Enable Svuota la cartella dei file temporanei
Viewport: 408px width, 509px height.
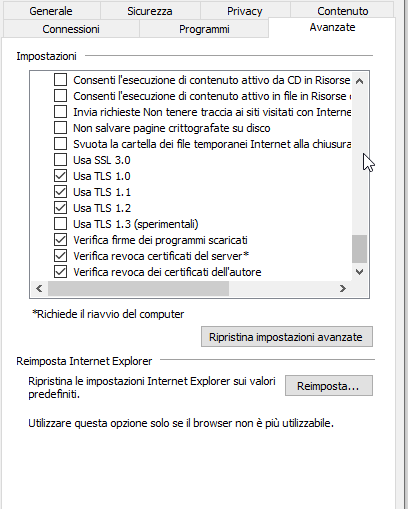[60, 144]
